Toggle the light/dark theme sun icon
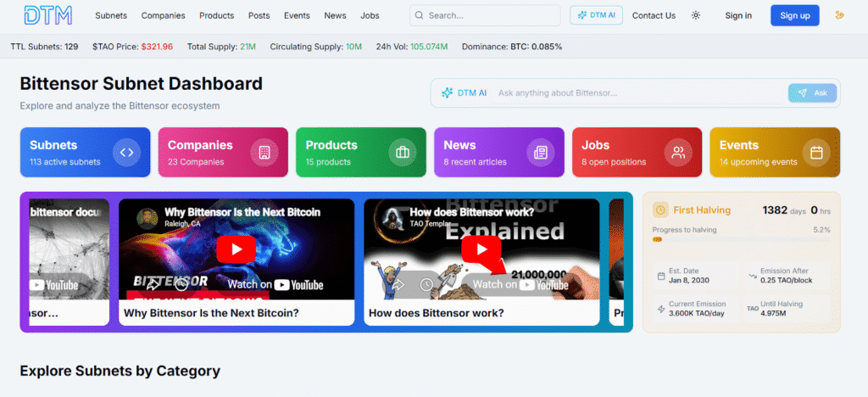This screenshot has width=868, height=397. 696,15
